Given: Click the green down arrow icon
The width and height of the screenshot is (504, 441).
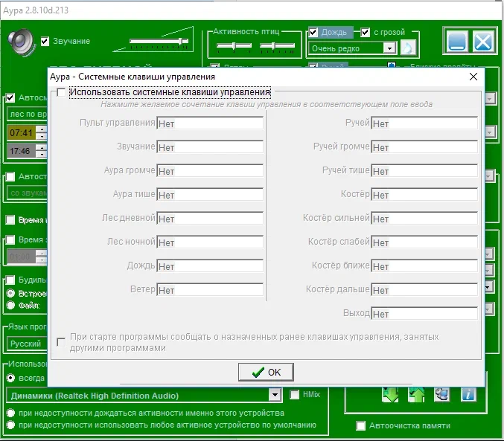Looking at the screenshot, I should coord(391,394).
